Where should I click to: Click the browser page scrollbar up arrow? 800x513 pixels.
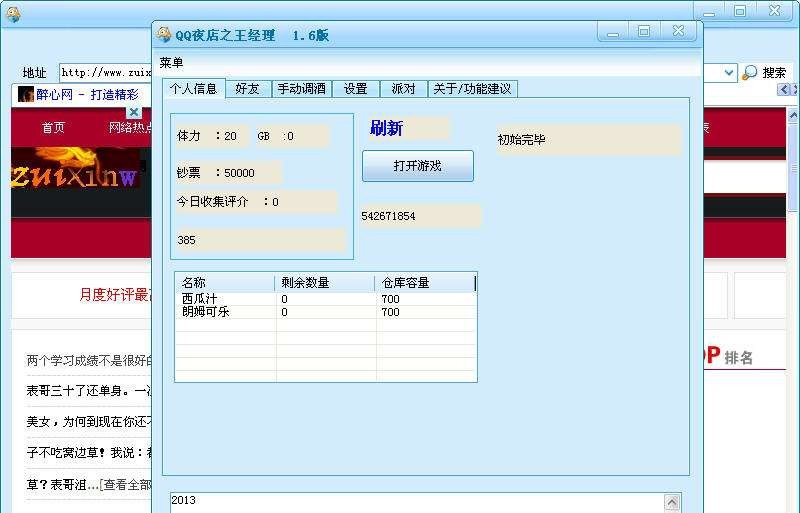click(793, 115)
